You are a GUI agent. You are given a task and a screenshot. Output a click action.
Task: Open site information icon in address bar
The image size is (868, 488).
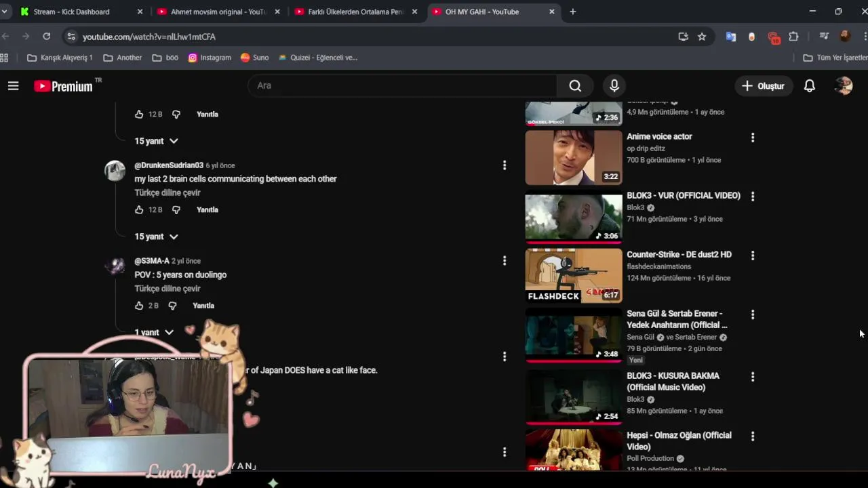pyautogui.click(x=71, y=37)
